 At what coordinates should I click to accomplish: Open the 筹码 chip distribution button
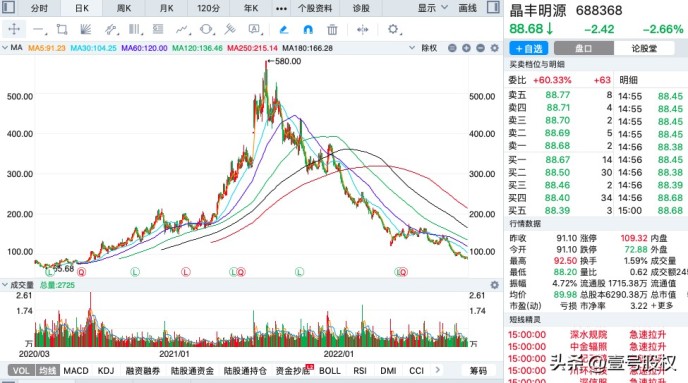point(478,371)
